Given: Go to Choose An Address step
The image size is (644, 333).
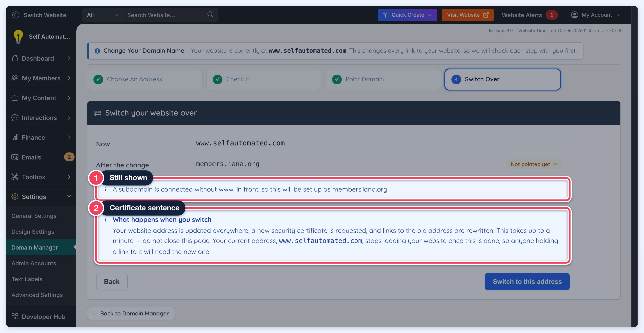Looking at the screenshot, I should coord(145,79).
